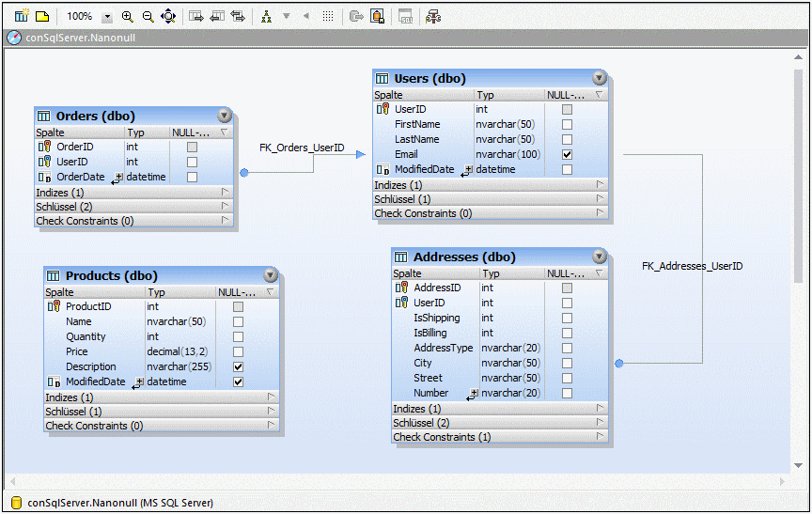This screenshot has width=812, height=514.
Task: Click the generate SQL script icon
Action: point(405,17)
